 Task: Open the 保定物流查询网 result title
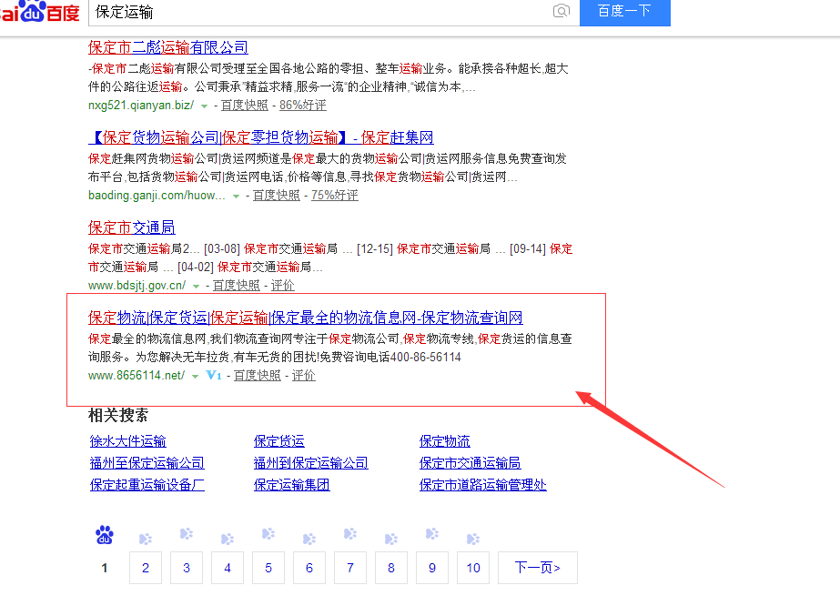coord(306,318)
